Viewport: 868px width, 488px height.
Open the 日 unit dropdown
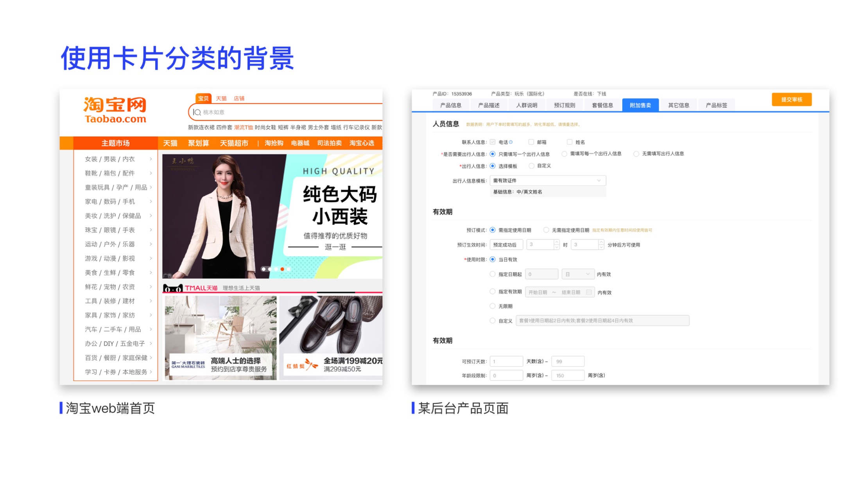pyautogui.click(x=577, y=274)
